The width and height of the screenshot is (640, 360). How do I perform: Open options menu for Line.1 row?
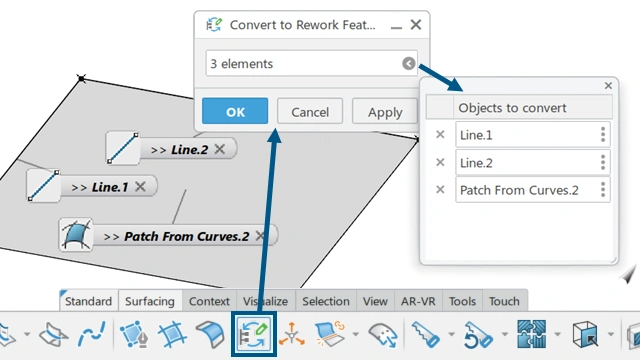click(603, 134)
